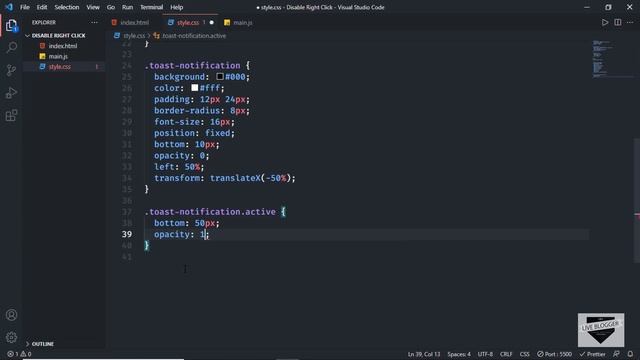This screenshot has height=360, width=640.
Task: Open the Source Control view icon
Action: 11,70
